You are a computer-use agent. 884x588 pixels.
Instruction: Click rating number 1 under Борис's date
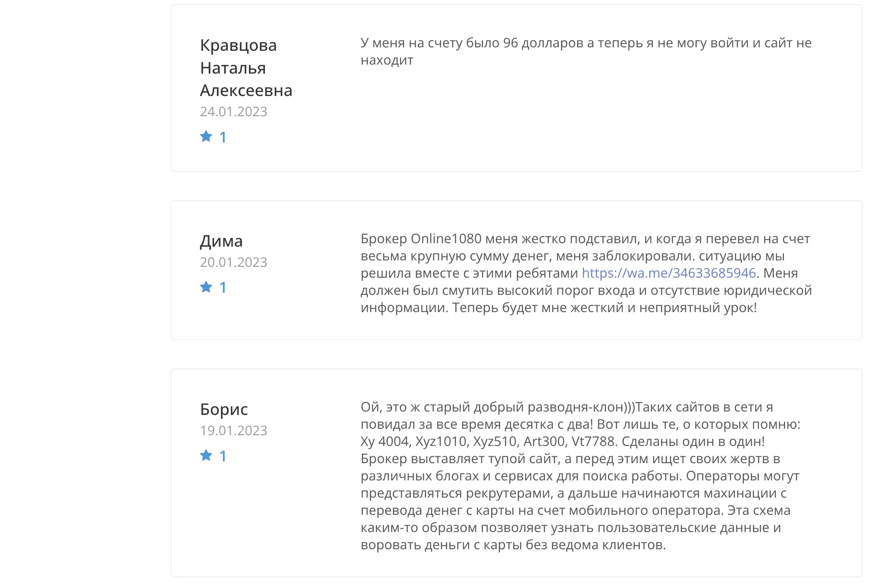tap(223, 456)
